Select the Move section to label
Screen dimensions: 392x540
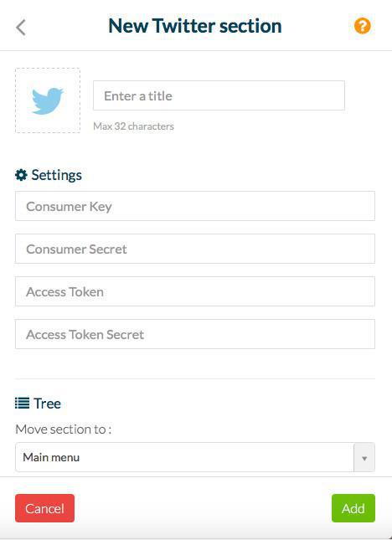(64, 429)
